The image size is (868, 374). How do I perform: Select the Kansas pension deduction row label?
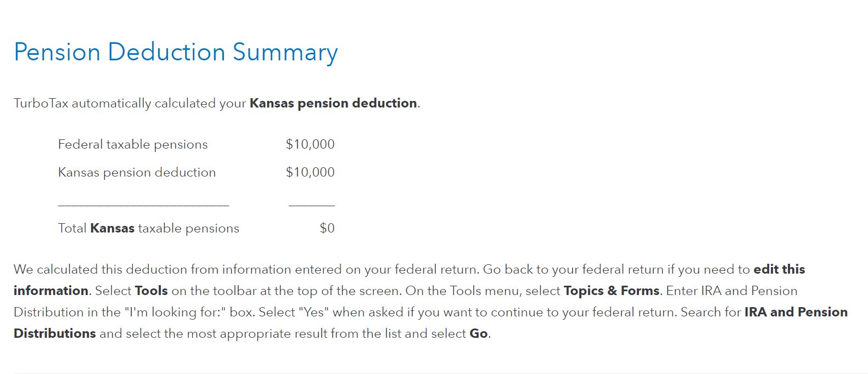pos(137,172)
